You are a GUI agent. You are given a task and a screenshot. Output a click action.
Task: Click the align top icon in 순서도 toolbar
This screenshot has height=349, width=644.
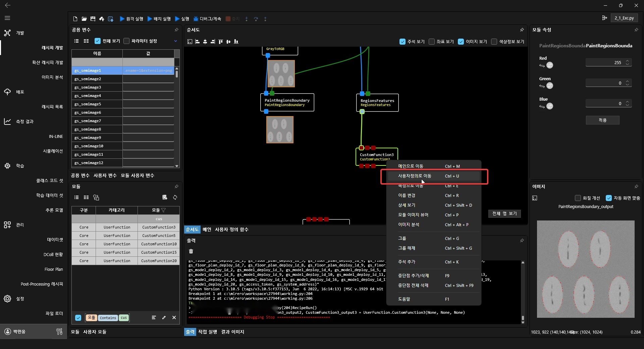[220, 42]
